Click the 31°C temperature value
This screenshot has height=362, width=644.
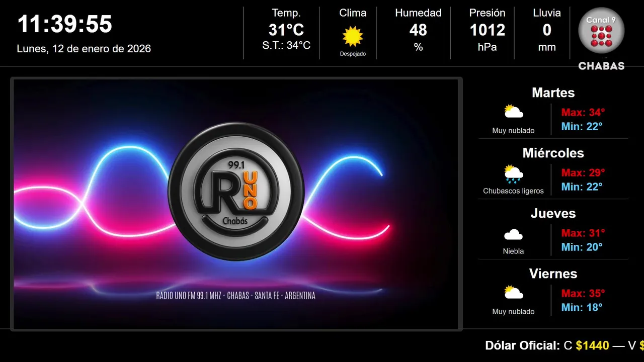point(286,30)
